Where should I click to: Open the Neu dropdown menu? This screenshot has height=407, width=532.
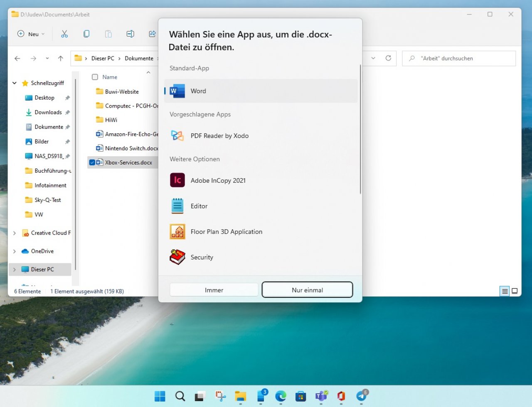tap(31, 34)
